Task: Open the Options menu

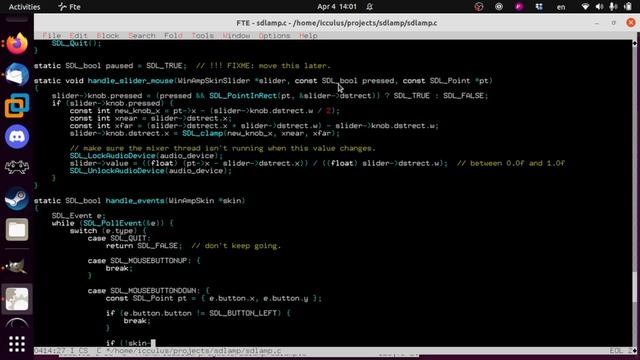Action: tap(274, 36)
